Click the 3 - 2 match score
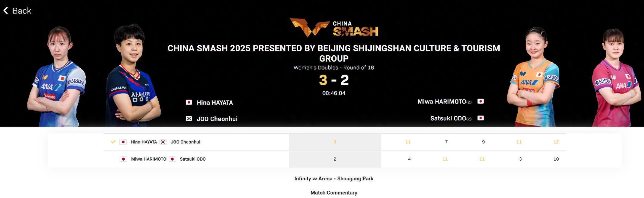This screenshot has width=644, height=198. (334, 80)
